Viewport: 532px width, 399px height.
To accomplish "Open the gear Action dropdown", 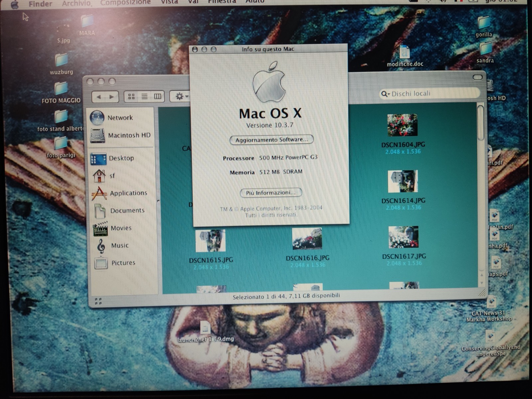I will click(x=180, y=96).
